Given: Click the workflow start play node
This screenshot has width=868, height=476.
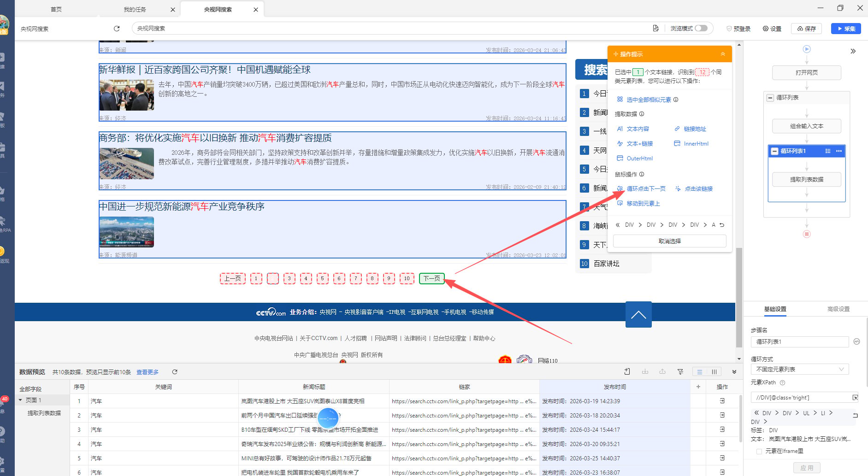Looking at the screenshot, I should 807,49.
